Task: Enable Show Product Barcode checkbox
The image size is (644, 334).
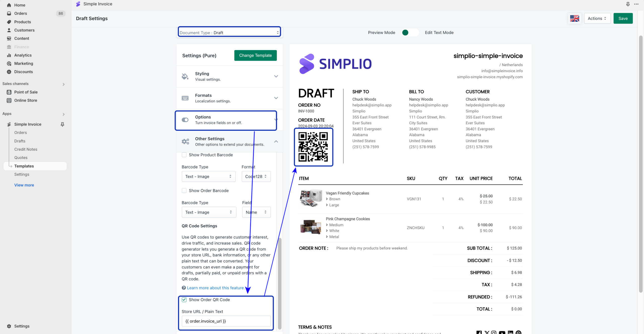Action: pyautogui.click(x=184, y=155)
